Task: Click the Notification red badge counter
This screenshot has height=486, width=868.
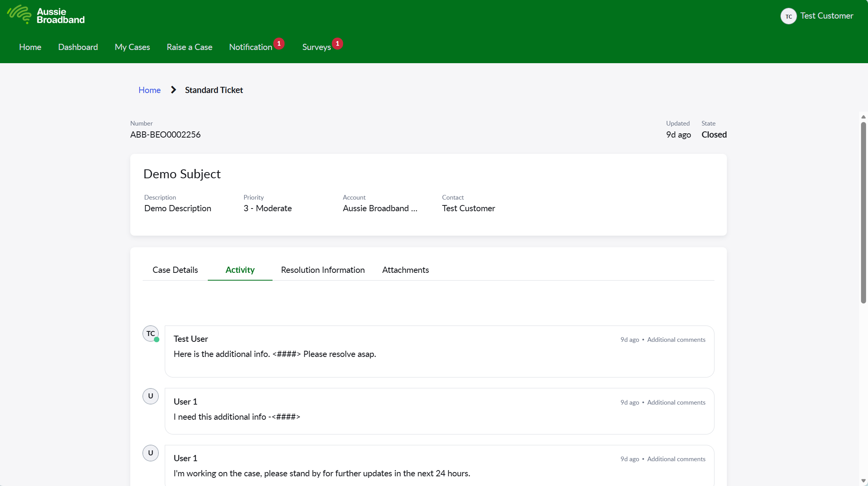Action: tap(279, 43)
